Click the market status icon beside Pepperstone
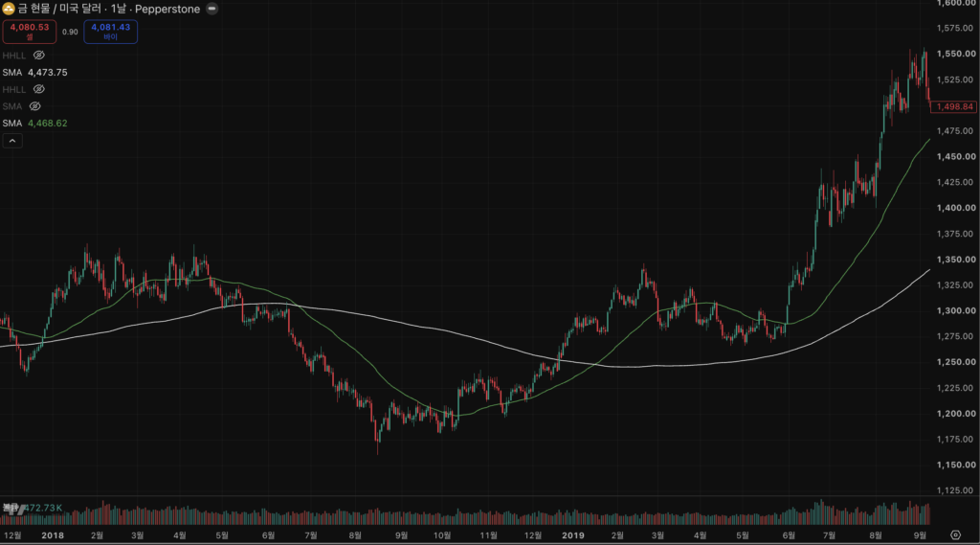This screenshot has width=980, height=545. click(212, 9)
